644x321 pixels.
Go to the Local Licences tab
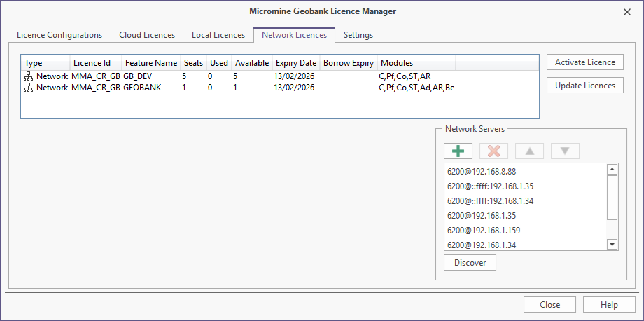(x=218, y=35)
